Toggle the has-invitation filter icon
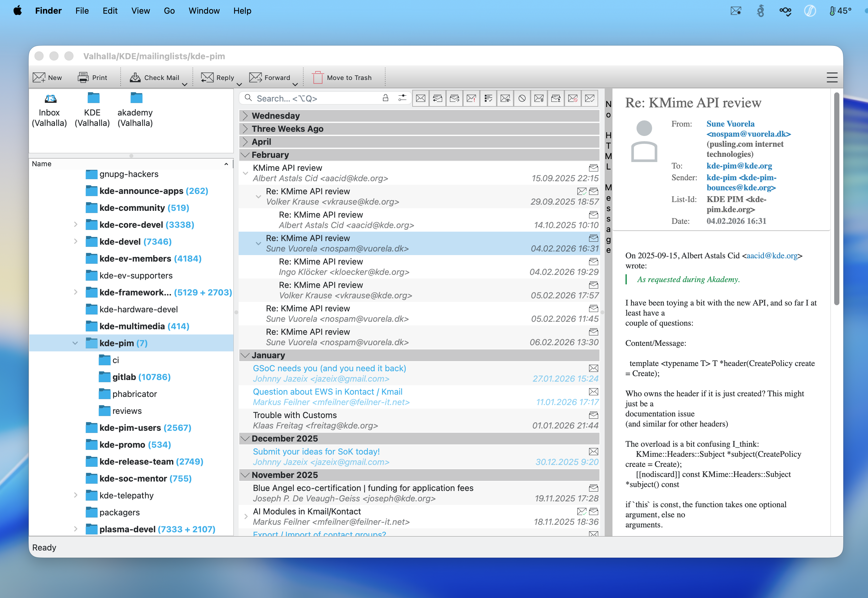Screen dimensions: 868x598 click(556, 98)
